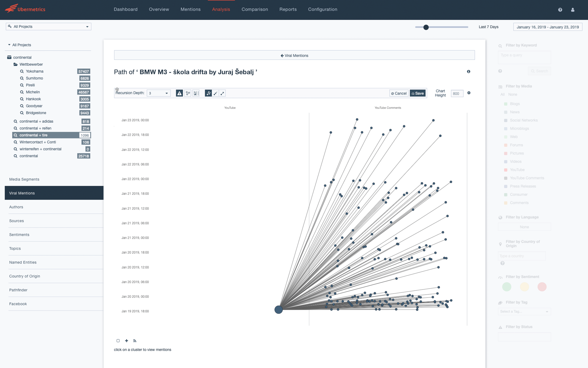Click the small icon above Recursion Depth
This screenshot has height=368, width=588.
(117, 89)
